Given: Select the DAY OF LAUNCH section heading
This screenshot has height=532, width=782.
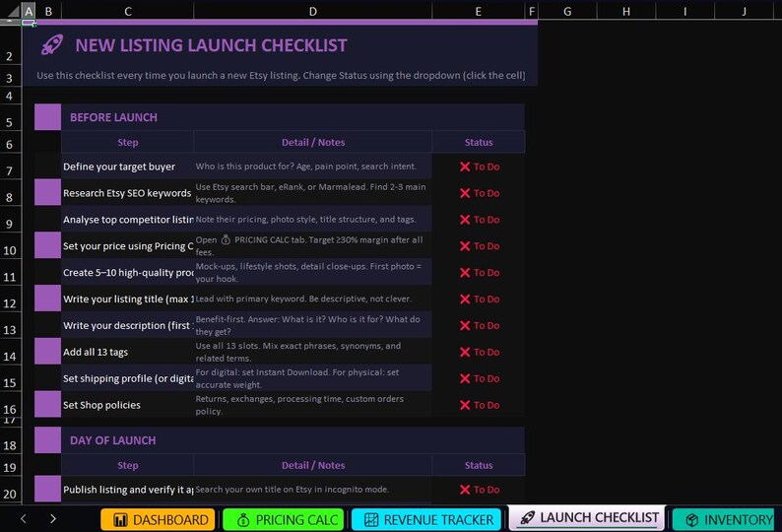Looking at the screenshot, I should tap(112, 440).
